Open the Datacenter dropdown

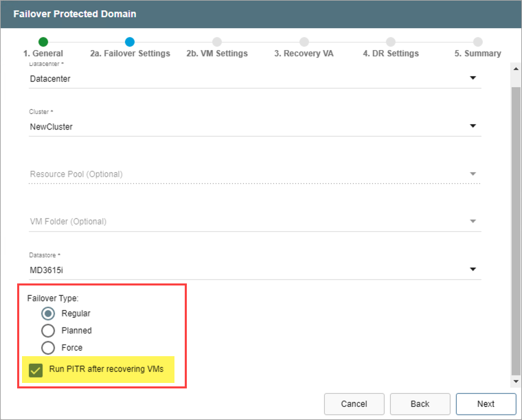(473, 78)
